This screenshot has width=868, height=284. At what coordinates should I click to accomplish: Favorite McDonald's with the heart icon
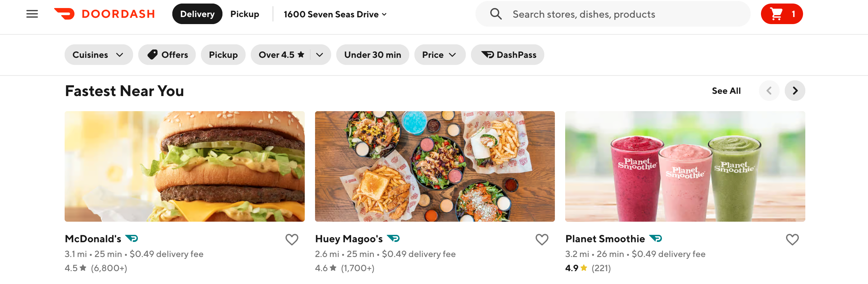pos(292,240)
